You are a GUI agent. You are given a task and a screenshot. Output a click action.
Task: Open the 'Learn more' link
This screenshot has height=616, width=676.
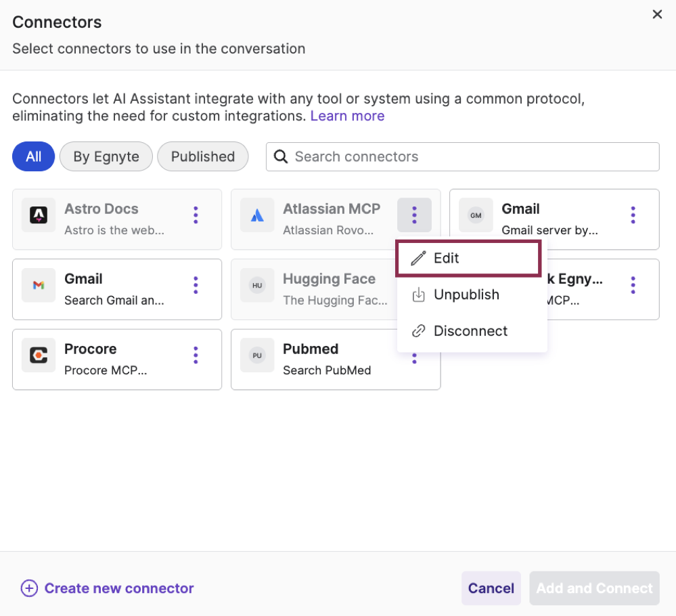(x=347, y=116)
